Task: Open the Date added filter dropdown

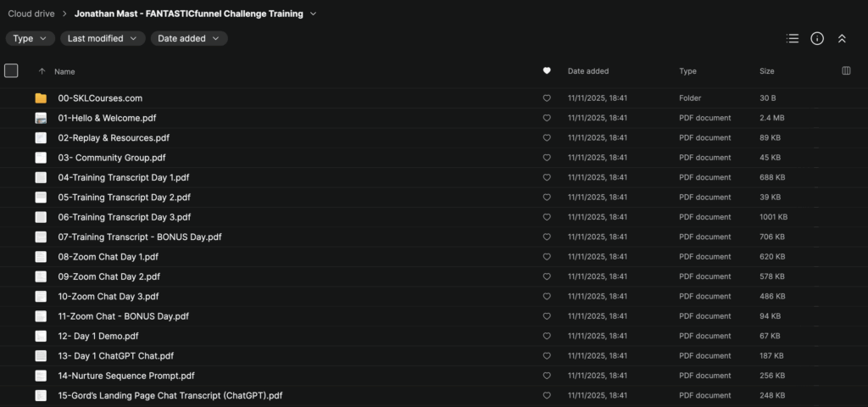Action: click(x=189, y=38)
